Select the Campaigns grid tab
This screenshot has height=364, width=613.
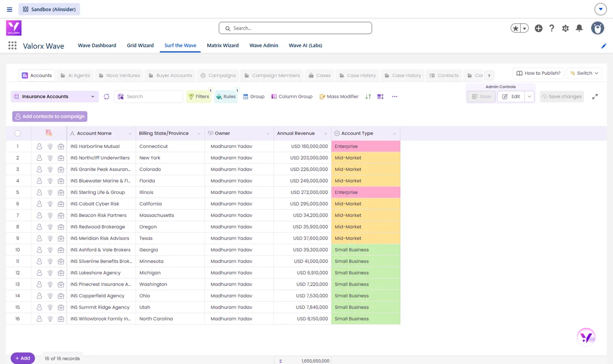(x=218, y=76)
